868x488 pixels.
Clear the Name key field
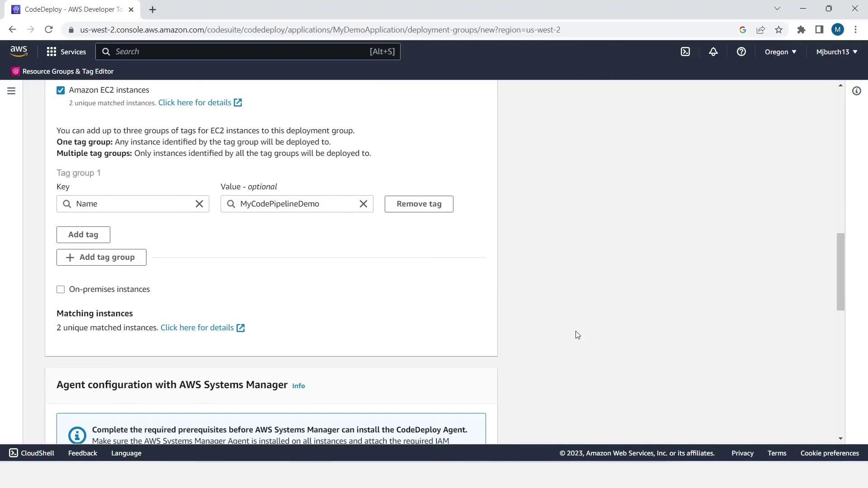click(x=199, y=204)
